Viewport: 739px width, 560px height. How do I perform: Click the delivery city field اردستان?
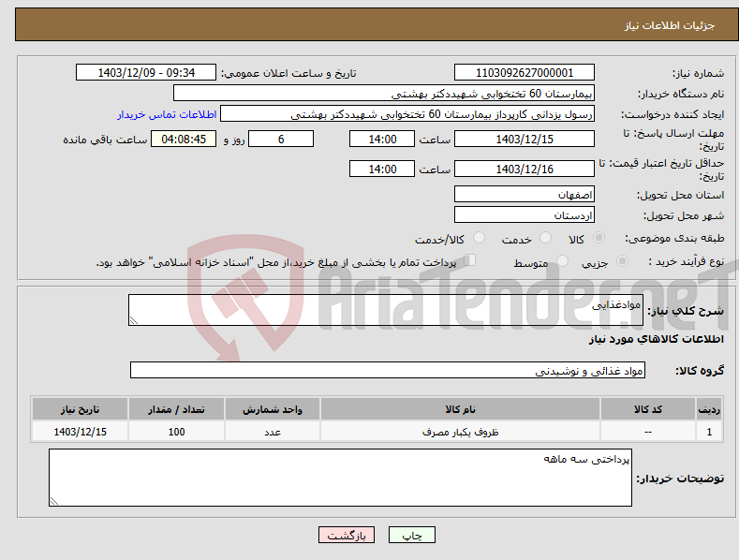coord(525,215)
